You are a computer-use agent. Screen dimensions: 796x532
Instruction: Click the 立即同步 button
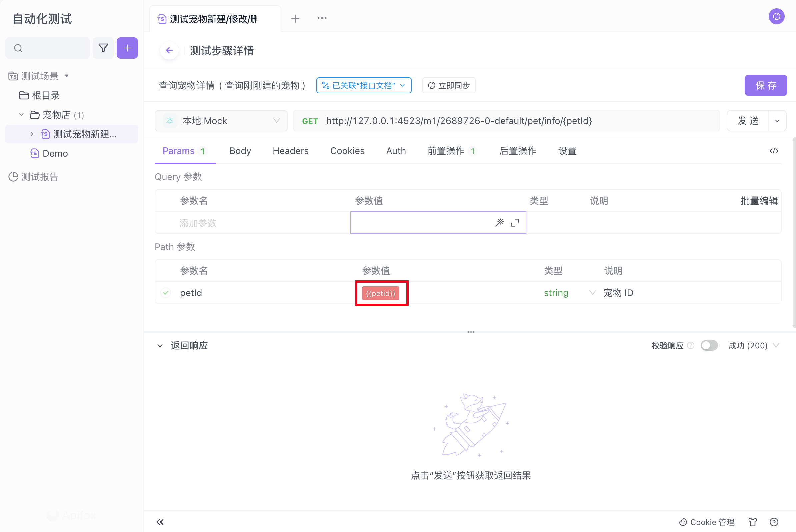(x=449, y=85)
